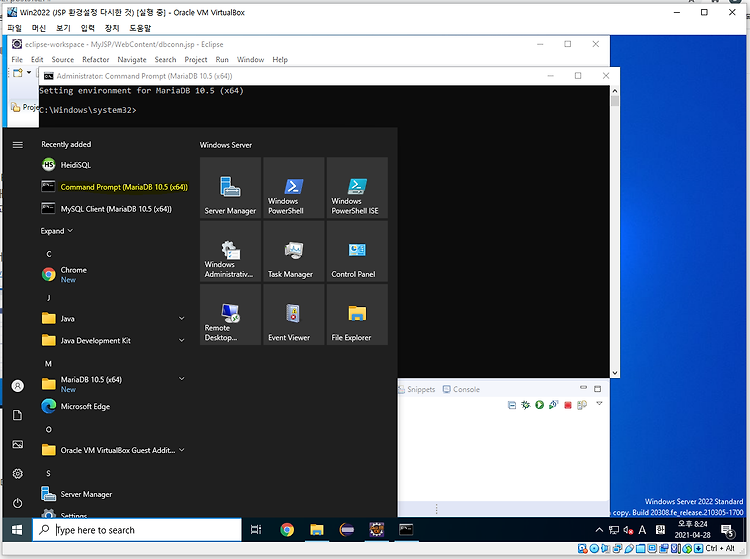The height and width of the screenshot is (559, 750).
Task: Open the Eclipse New toolbar dropdown arrow
Action: click(x=29, y=73)
